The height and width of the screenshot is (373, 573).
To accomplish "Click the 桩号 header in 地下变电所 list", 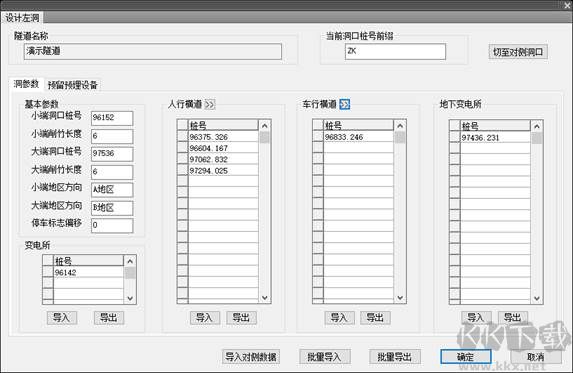I will point(495,126).
